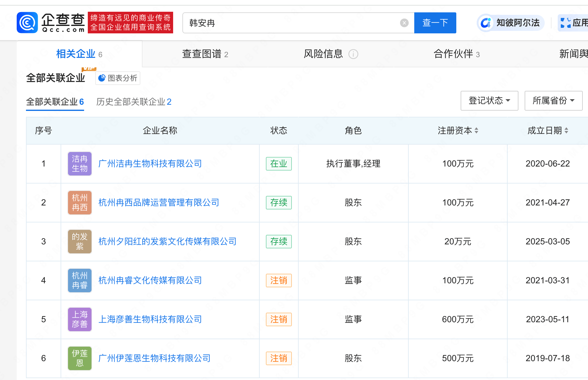Viewport: 588px width, 380px height.
Task: Click the 注销 status badge for 上海彦善
Action: [x=279, y=319]
